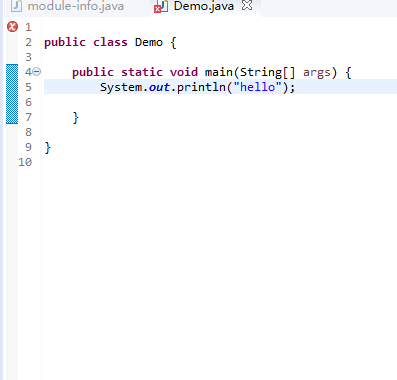Click the blue range indicator in the gutter
The image size is (397, 380).
pyautogui.click(x=12, y=94)
